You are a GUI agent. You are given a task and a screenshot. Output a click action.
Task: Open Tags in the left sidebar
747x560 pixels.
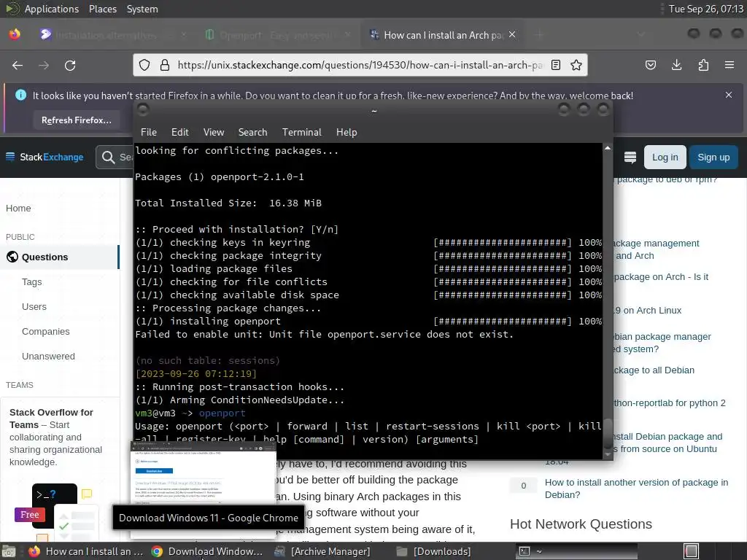(x=32, y=282)
